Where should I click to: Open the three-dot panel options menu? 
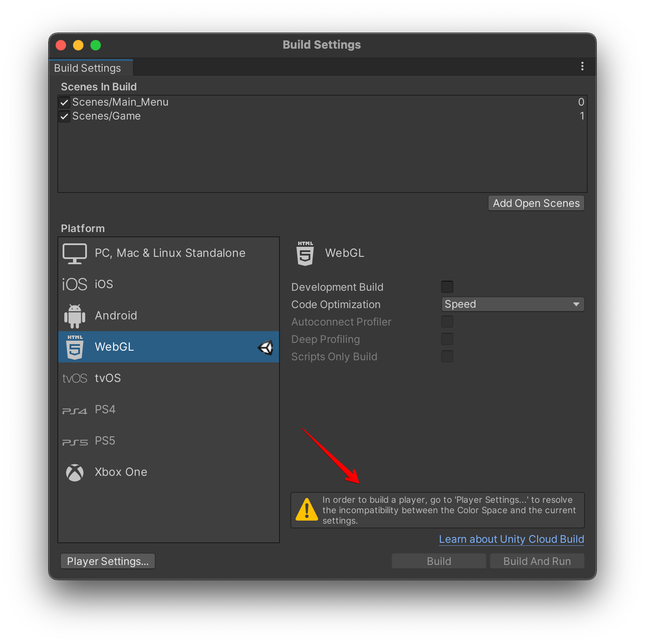pyautogui.click(x=582, y=66)
